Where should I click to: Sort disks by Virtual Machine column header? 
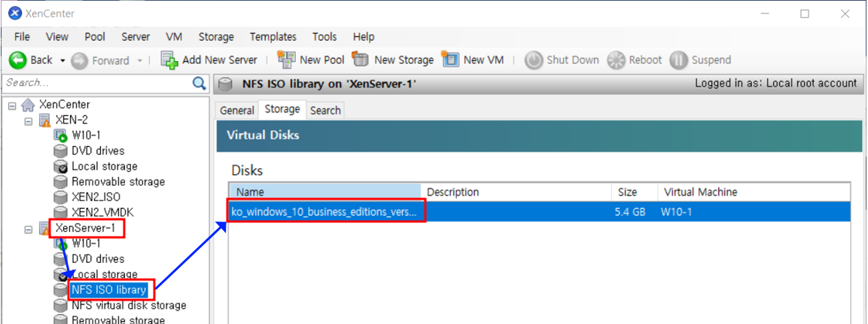[x=754, y=192]
